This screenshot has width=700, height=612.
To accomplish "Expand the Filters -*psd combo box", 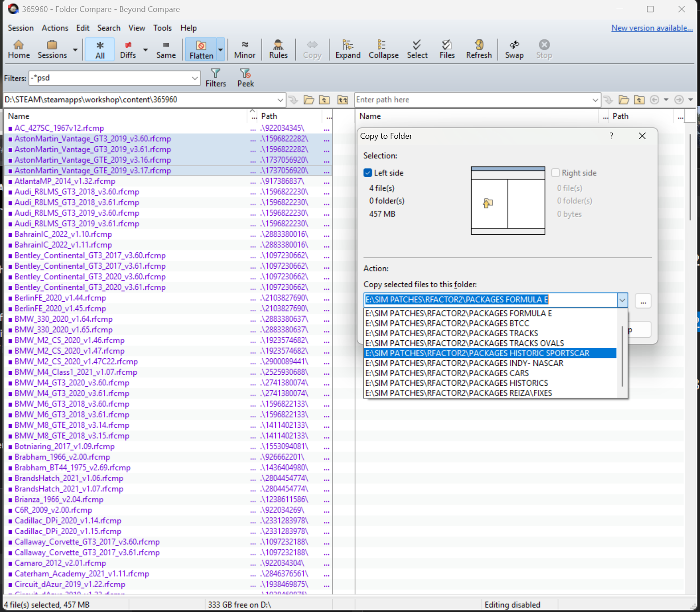I will coord(195,78).
